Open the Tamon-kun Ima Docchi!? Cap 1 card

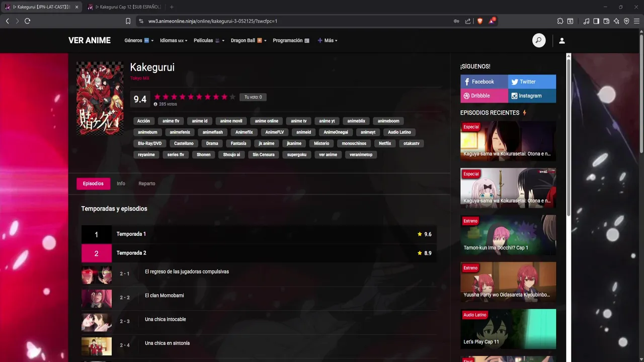click(x=508, y=235)
